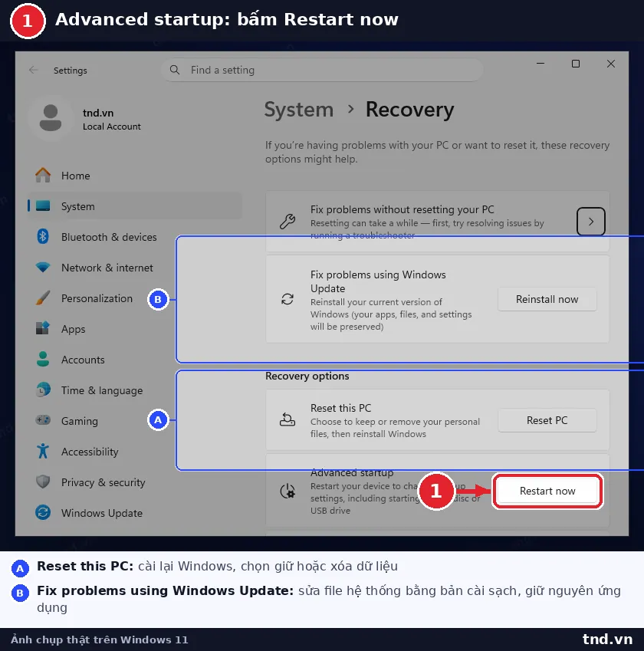Go to Privacy & security

pyautogui.click(x=135, y=482)
